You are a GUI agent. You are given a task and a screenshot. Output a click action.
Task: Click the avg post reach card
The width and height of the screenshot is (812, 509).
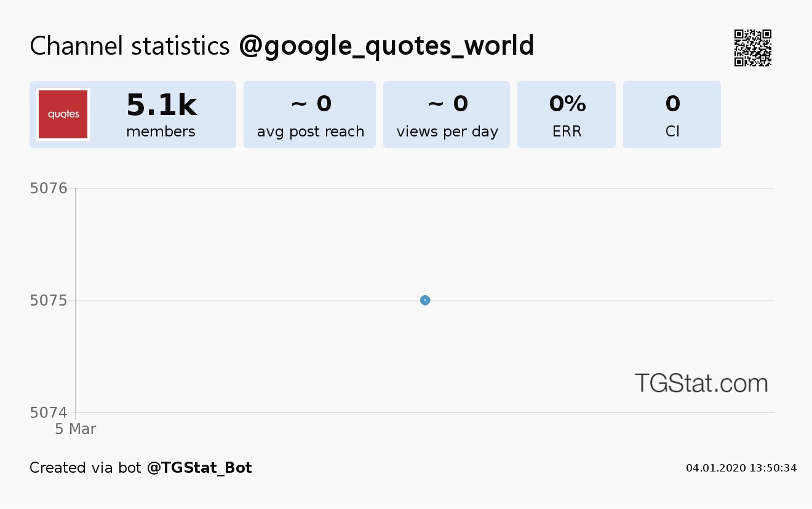[309, 115]
